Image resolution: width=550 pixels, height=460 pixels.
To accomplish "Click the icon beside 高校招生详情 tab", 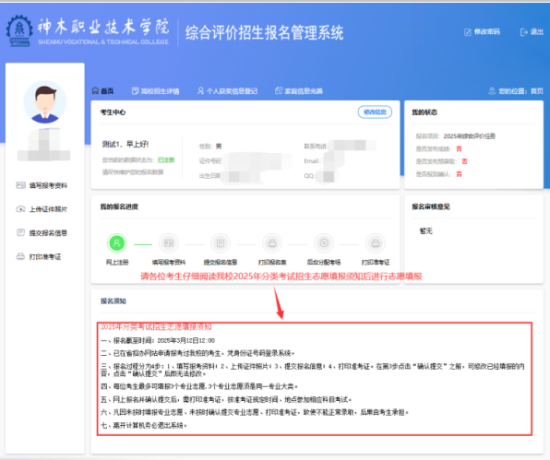I will click(x=135, y=91).
